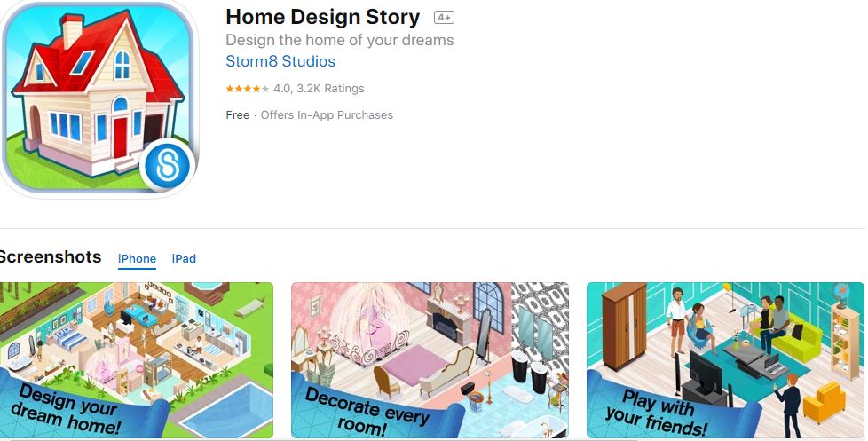Open the Storm8 Studios developer link
Image resolution: width=868 pixels, height=441 pixels.
tap(280, 61)
